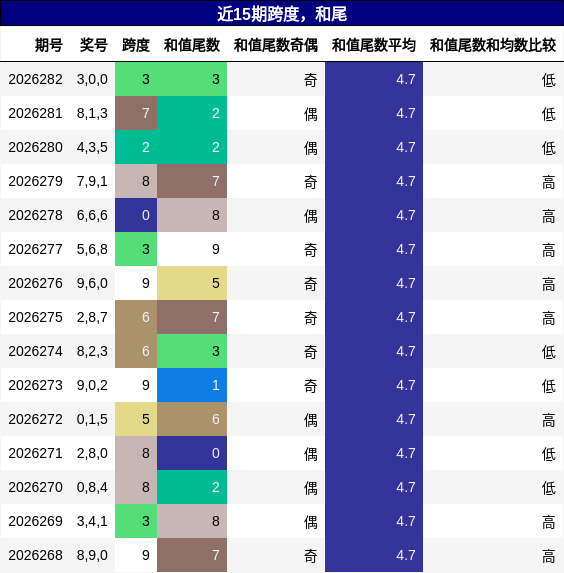Click winning numbers 3,0,0

92,79
